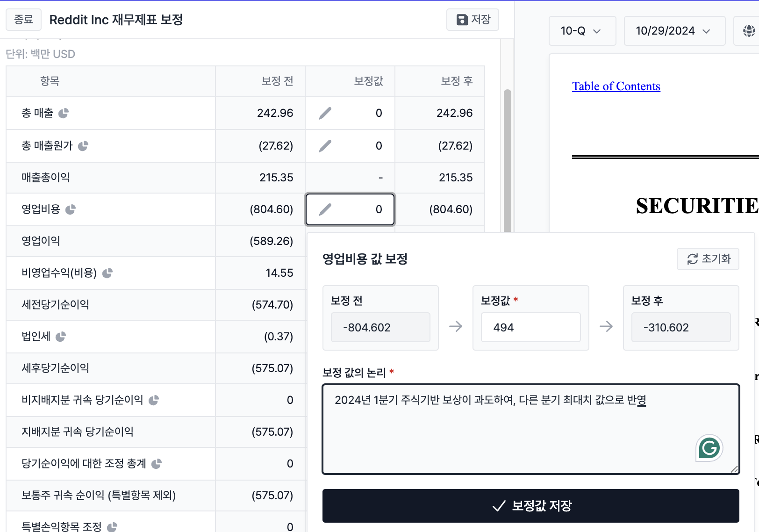
Task: Click the Grammarly icon in the text area
Action: point(709,448)
